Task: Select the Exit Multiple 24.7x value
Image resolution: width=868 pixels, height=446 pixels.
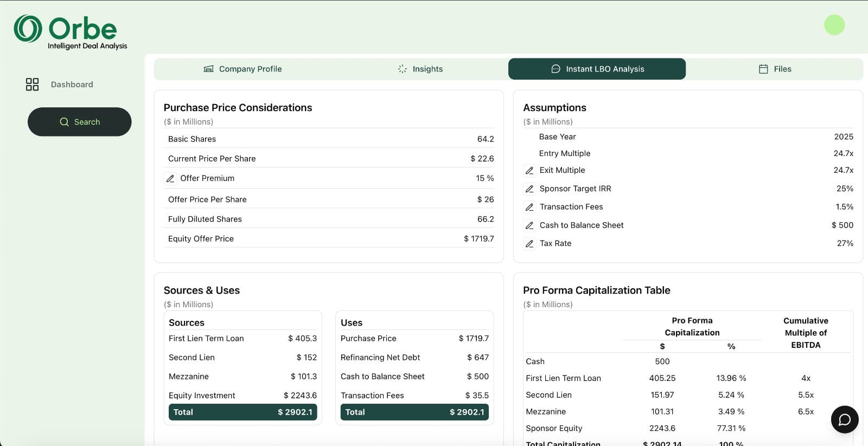Action: tap(843, 170)
